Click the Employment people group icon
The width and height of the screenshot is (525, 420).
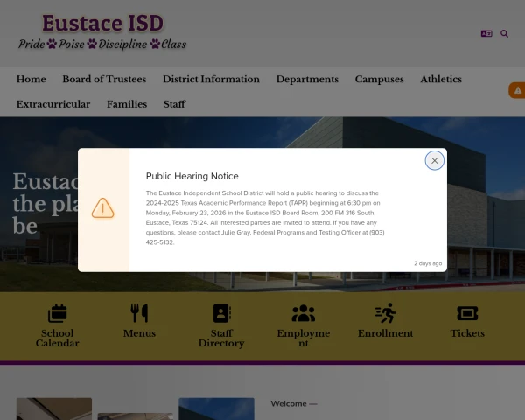pyautogui.click(x=304, y=313)
